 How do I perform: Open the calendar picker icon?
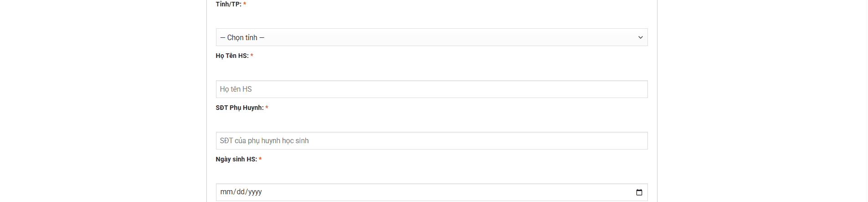pos(639,192)
